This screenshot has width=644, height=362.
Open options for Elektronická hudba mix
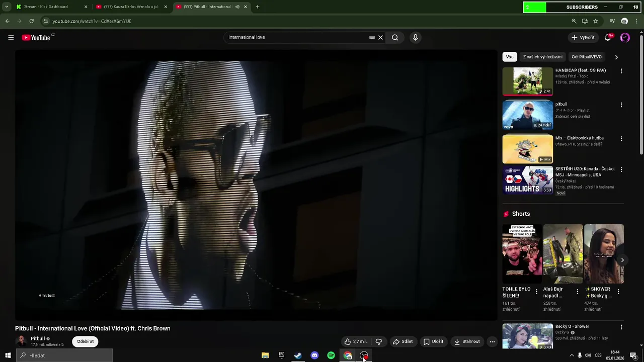tap(621, 138)
